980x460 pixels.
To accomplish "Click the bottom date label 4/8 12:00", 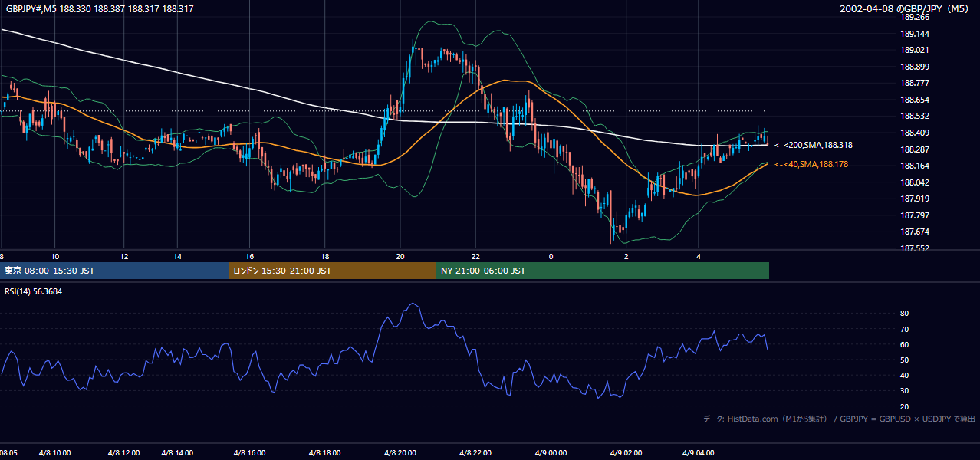I will (124, 453).
